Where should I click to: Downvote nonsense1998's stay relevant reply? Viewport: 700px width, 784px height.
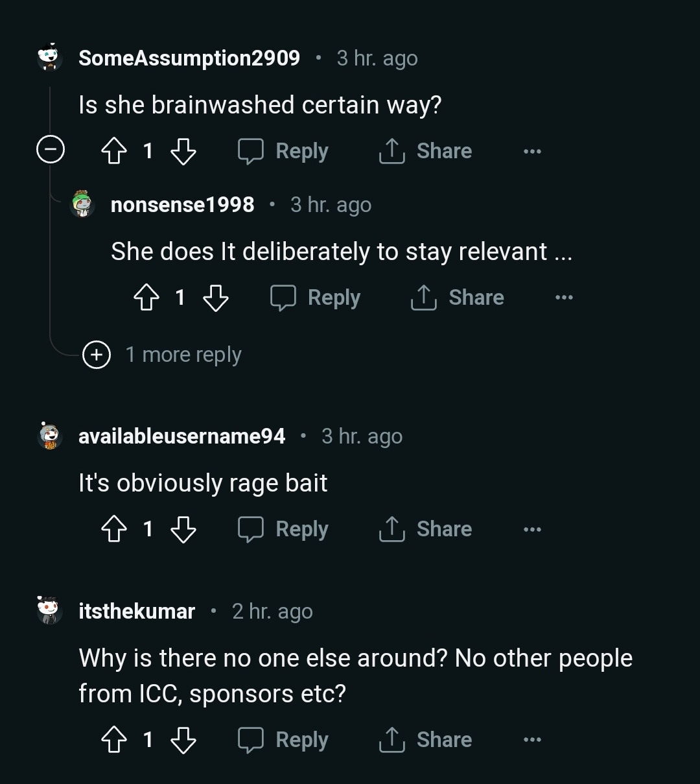click(x=215, y=298)
